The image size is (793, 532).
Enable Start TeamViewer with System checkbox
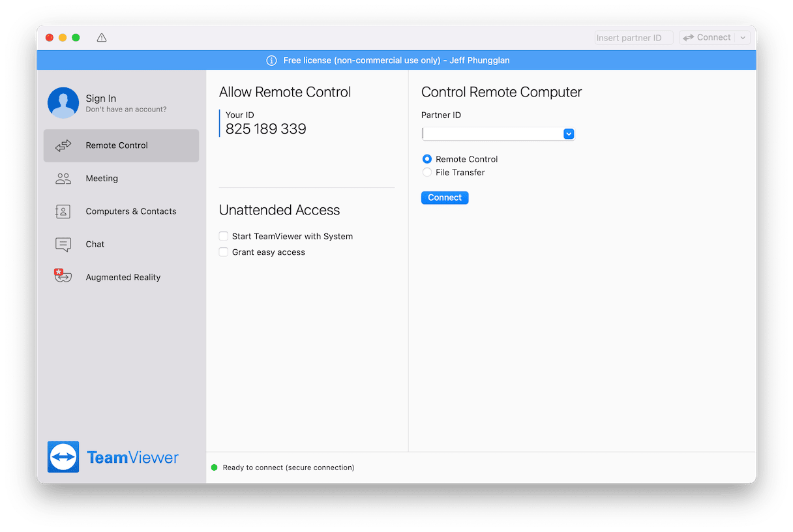pyautogui.click(x=224, y=236)
